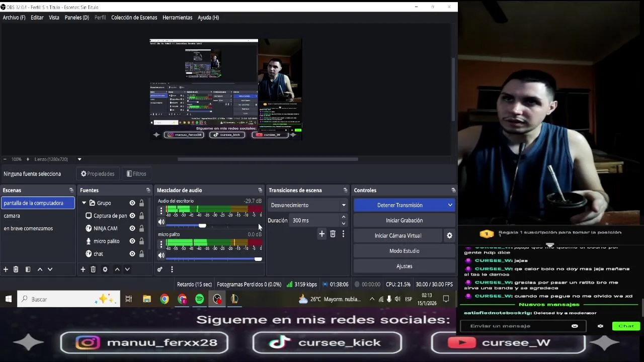The height and width of the screenshot is (362, 644).
Task: Hide the Grupo source
Action: [x=132, y=203]
